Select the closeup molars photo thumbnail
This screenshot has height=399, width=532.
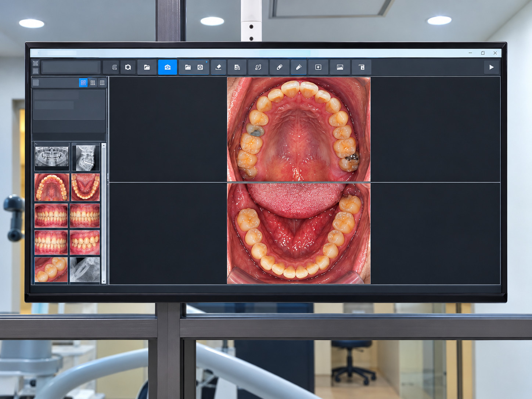pos(51,270)
